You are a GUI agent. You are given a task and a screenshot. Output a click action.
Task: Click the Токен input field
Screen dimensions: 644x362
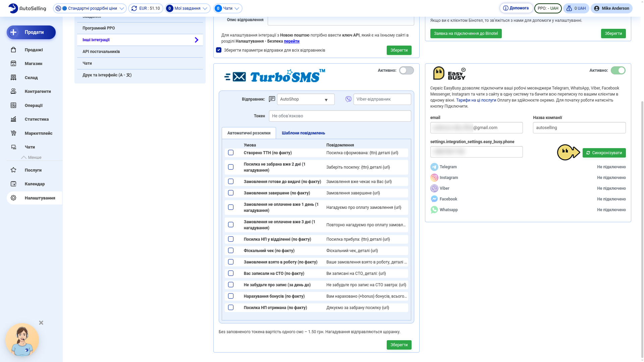pos(340,116)
